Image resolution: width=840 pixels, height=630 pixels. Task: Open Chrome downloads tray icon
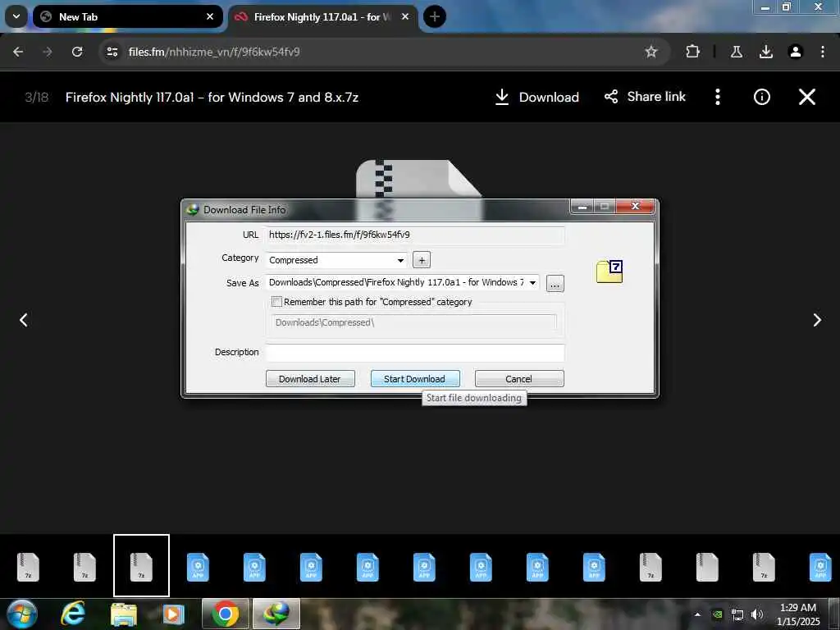click(x=766, y=52)
